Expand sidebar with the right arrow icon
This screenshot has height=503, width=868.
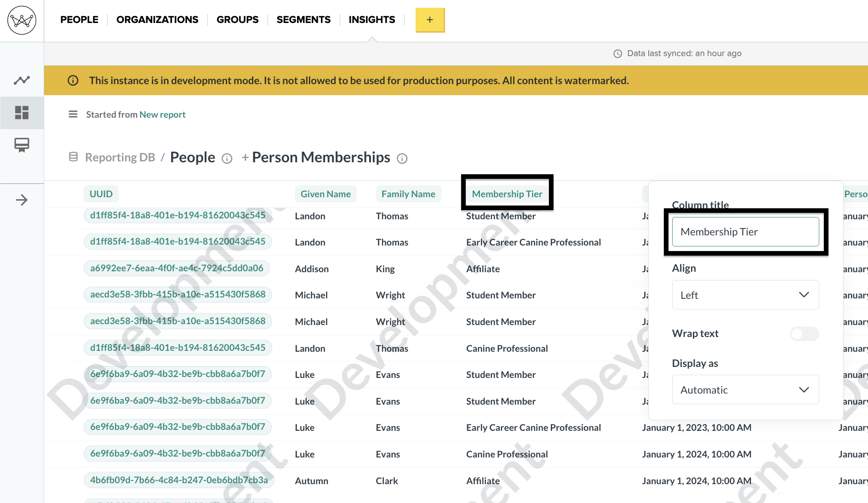click(22, 200)
